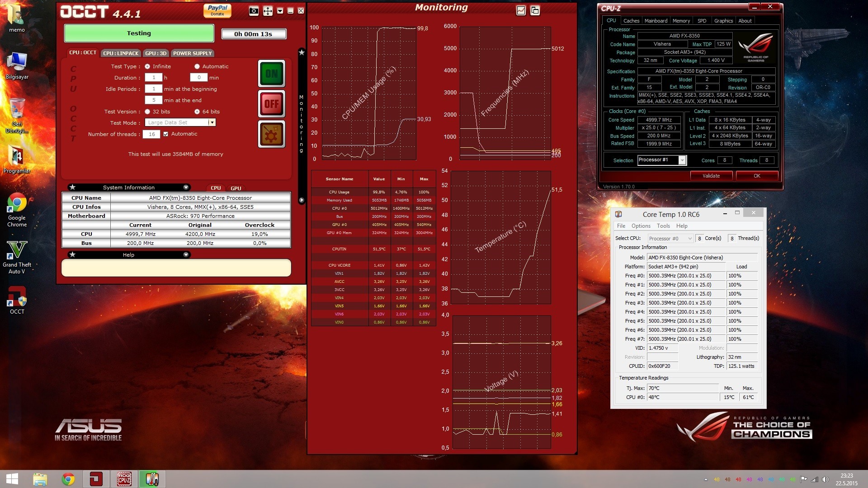Edit Duration minutes field
Image resolution: width=868 pixels, height=488 pixels.
coord(198,78)
